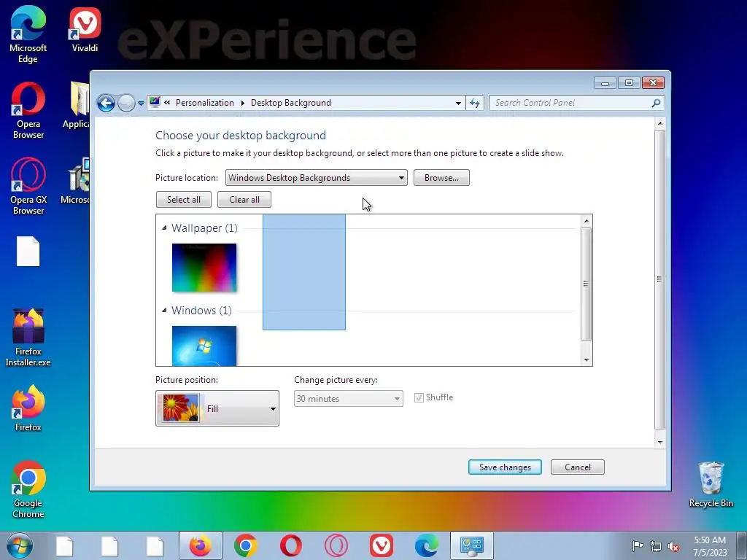
Task: Open Vivaldi desktop shortcut
Action: tap(85, 29)
